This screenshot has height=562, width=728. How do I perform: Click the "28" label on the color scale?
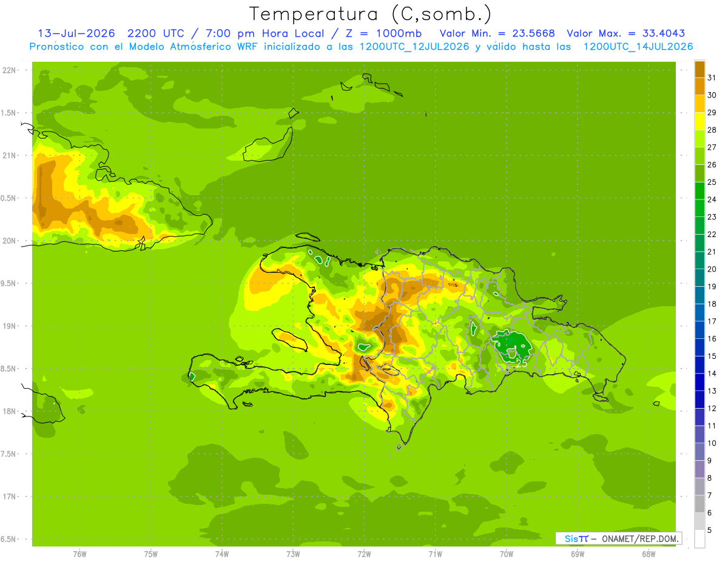tap(712, 130)
